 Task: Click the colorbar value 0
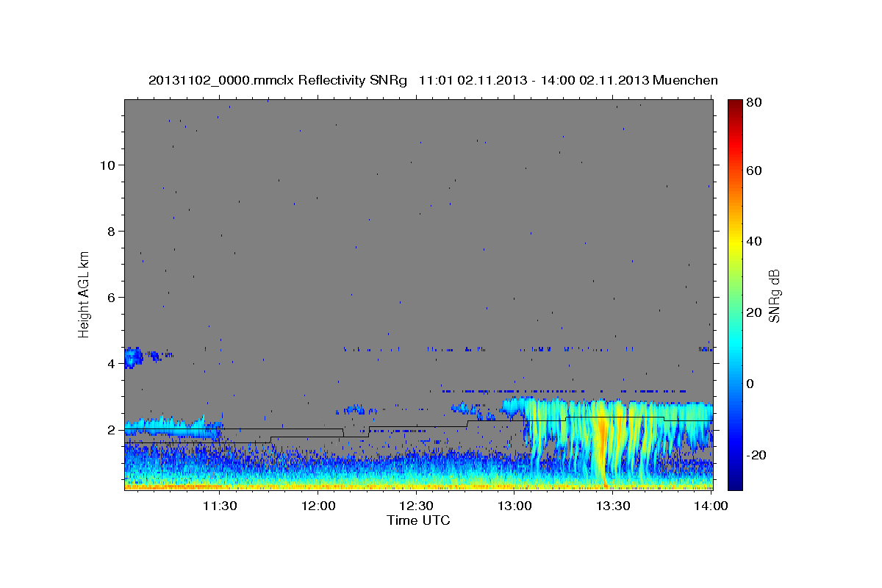click(x=750, y=384)
